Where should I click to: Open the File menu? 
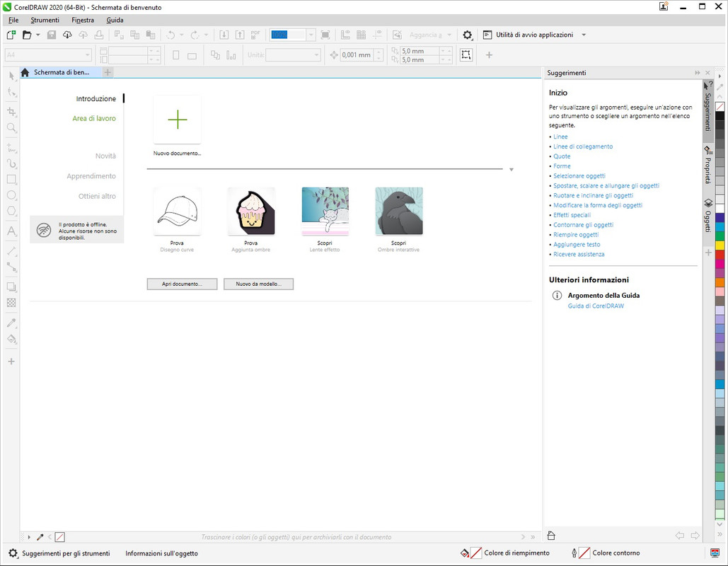click(13, 20)
